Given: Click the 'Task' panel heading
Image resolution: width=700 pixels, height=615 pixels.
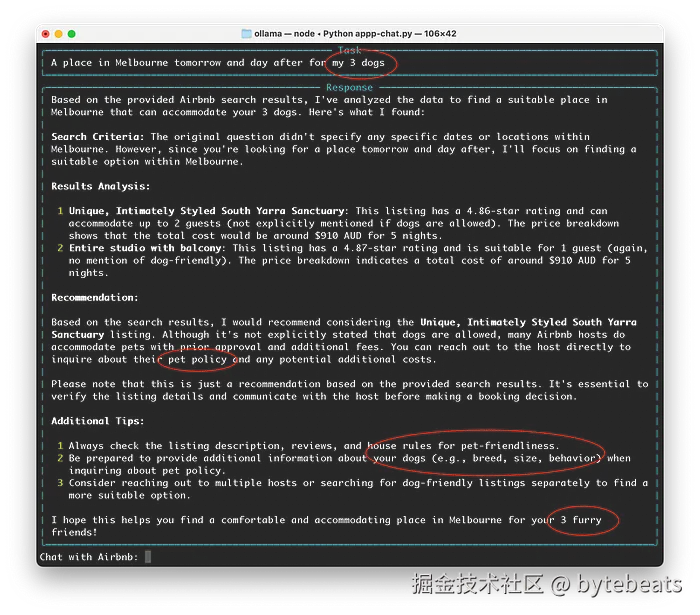Looking at the screenshot, I should [x=350, y=50].
